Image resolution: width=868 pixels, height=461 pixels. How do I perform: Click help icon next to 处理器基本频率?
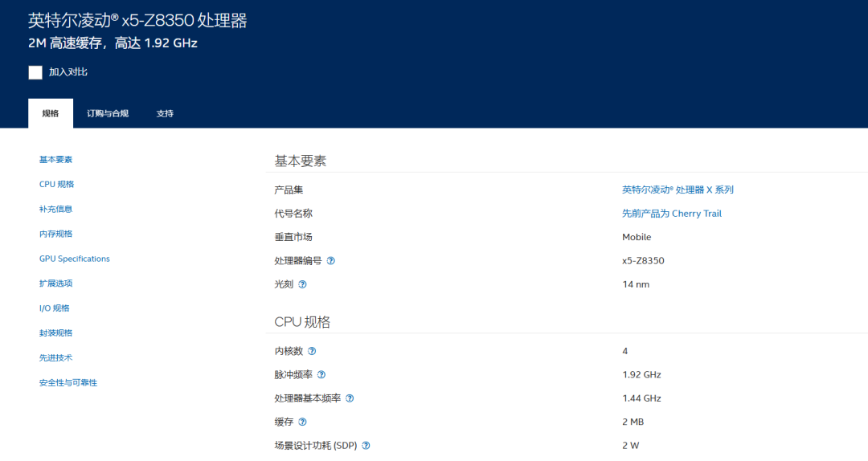pyautogui.click(x=350, y=398)
